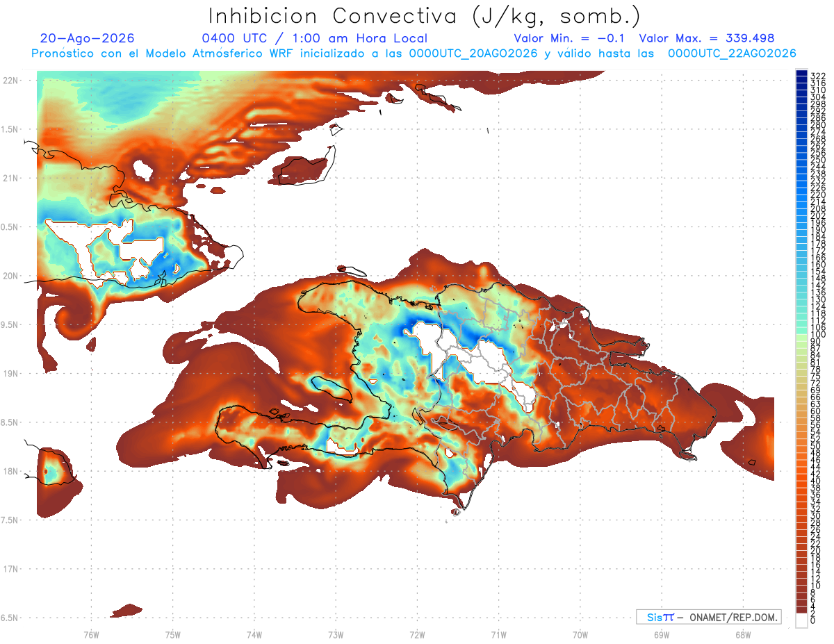Click the '73W' longitude label

[336, 634]
